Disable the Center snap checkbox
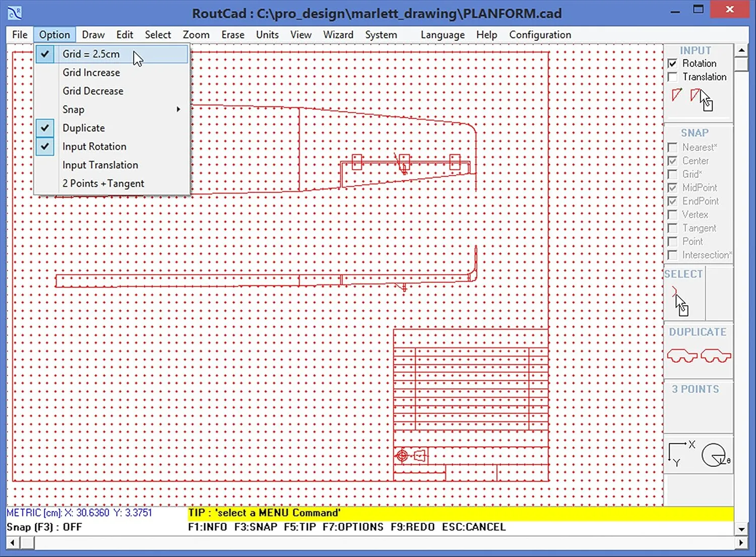Viewport: 756px width, 557px height. 673,161
